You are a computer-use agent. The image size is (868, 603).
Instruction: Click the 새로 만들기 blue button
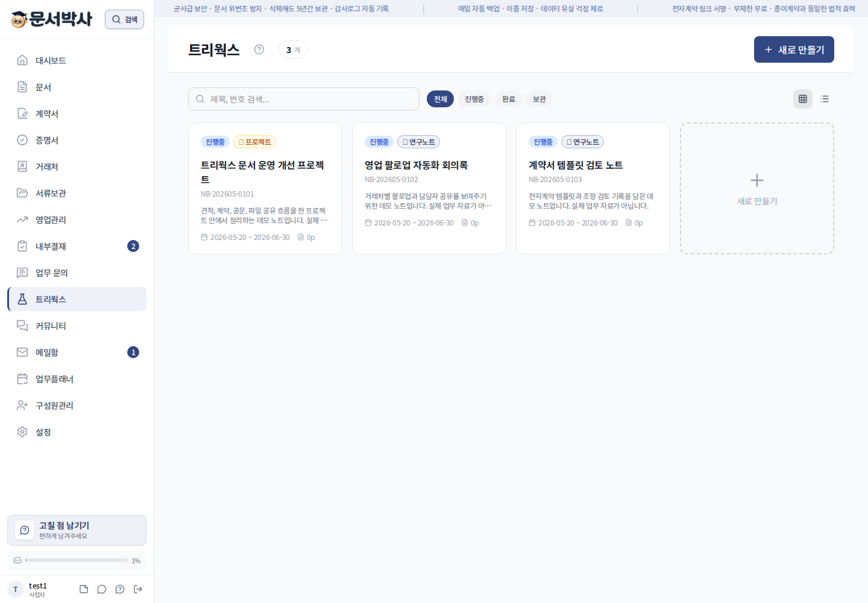click(794, 49)
